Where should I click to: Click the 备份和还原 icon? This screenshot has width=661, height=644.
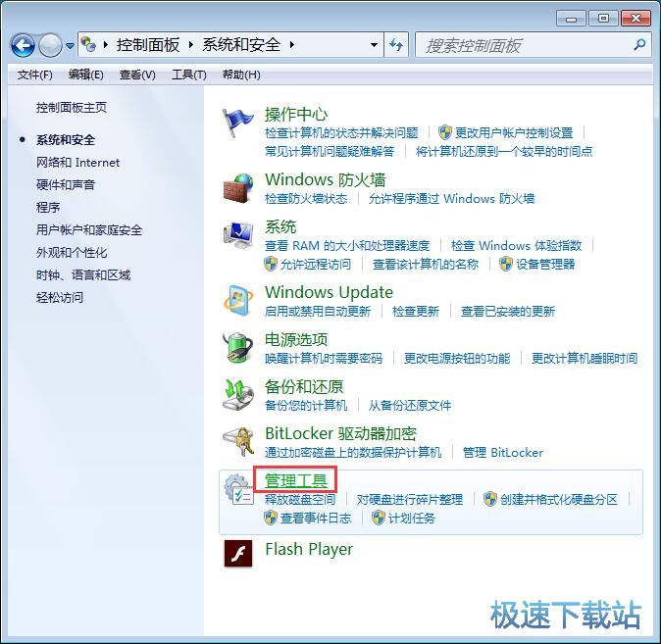[x=238, y=394]
